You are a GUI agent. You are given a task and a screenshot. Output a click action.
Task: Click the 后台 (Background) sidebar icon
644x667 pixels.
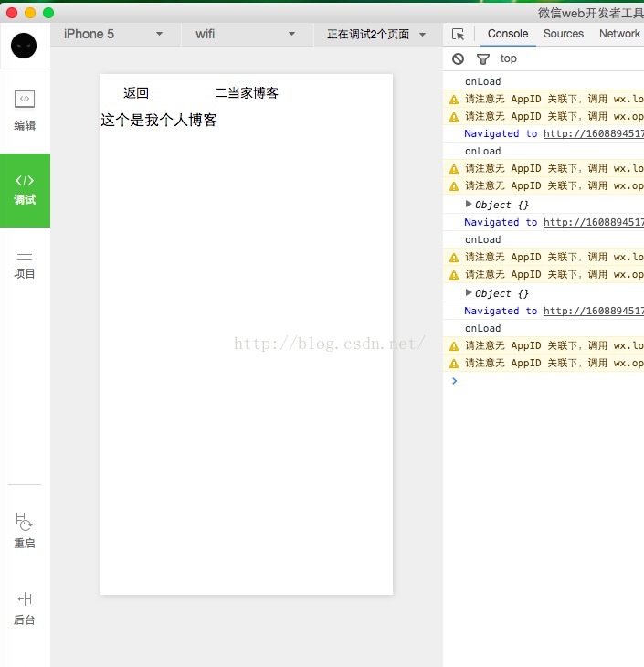25,608
